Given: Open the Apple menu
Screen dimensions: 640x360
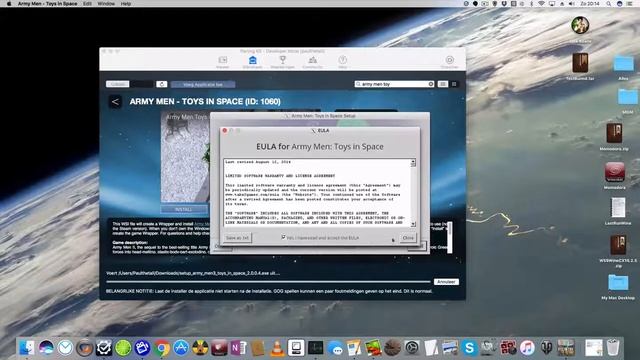Looking at the screenshot, I should [x=9, y=3].
